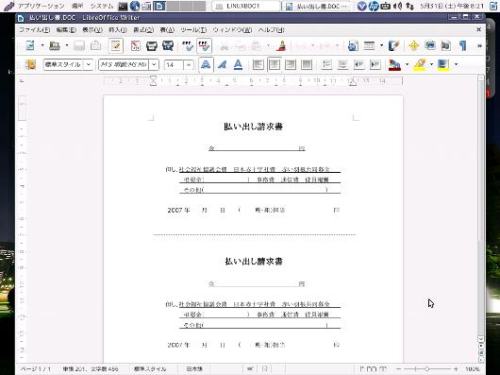Toggle bullets list icon
This screenshot has width=500, height=375.
coord(342,64)
